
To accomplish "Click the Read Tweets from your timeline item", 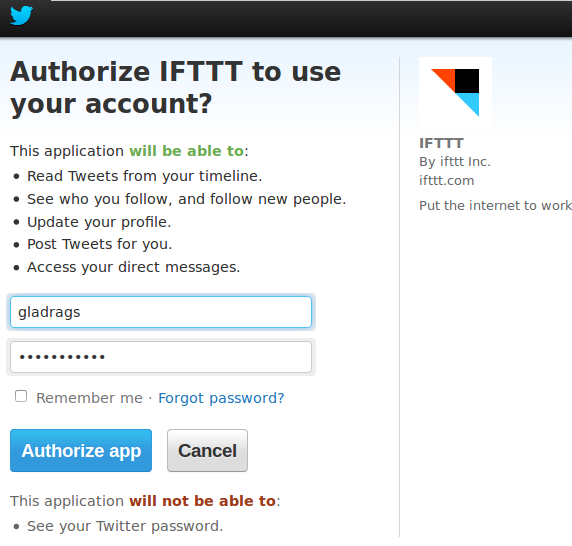I will [x=144, y=176].
